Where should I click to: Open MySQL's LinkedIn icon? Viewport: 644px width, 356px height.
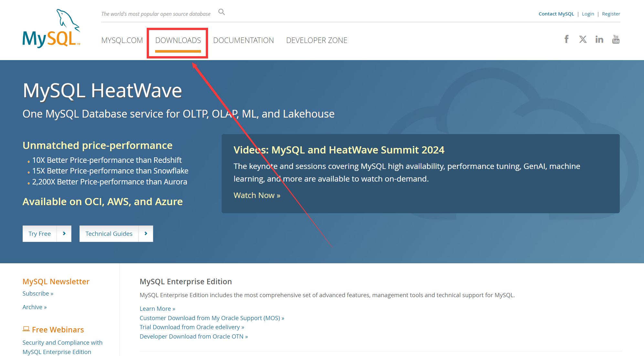(599, 39)
